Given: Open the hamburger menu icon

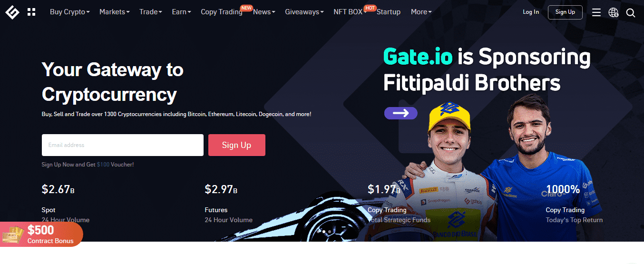Looking at the screenshot, I should (596, 12).
